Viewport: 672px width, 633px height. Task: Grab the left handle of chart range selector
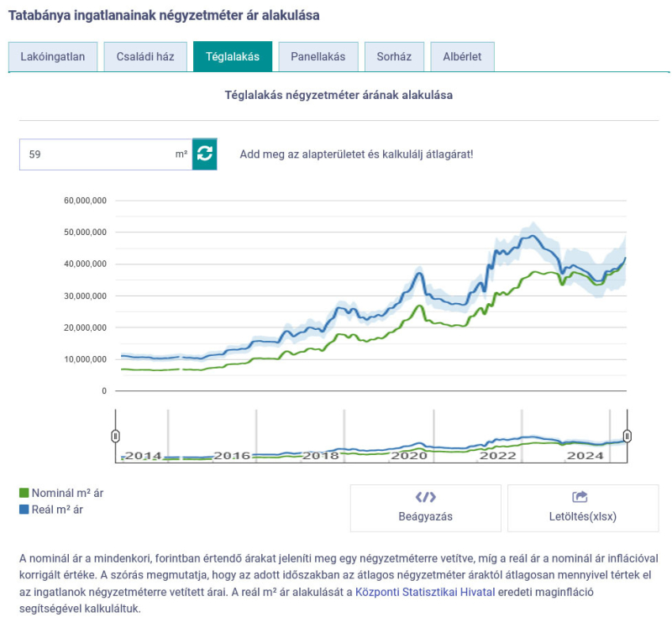click(x=116, y=435)
